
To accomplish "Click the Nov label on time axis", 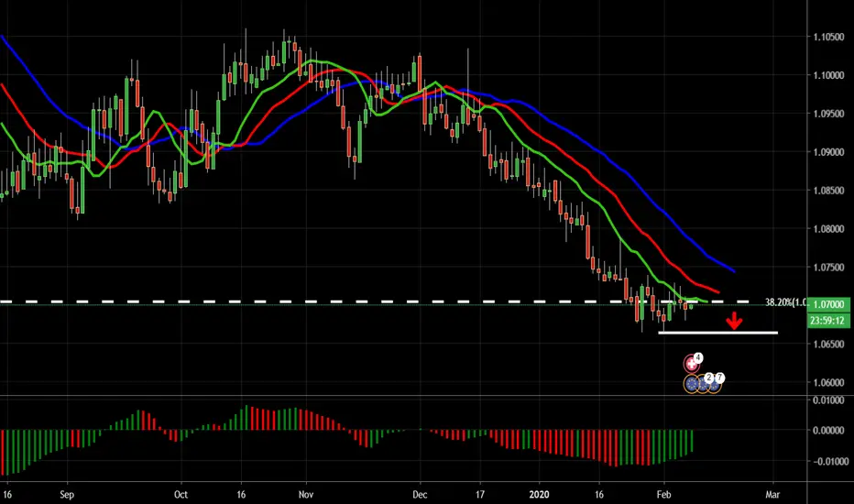I will point(306,495).
